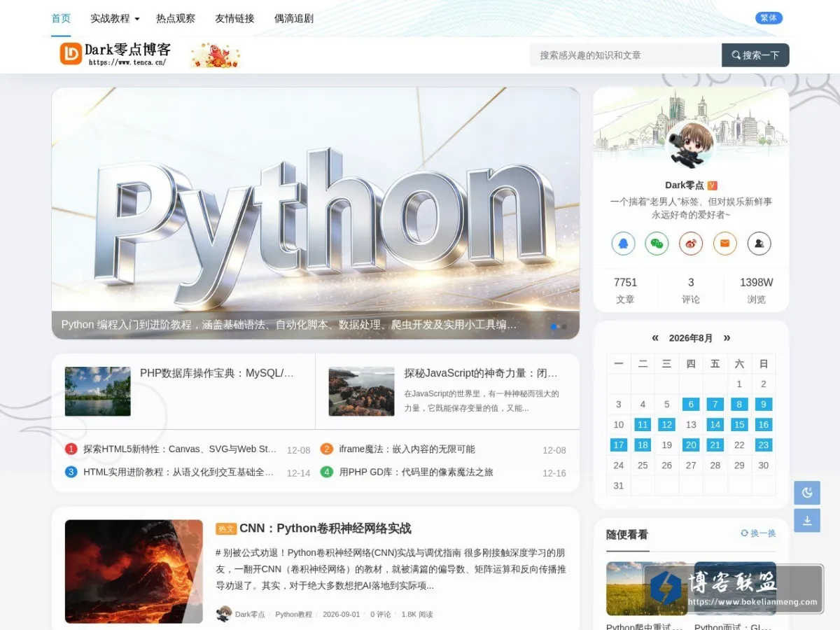Screen dimensions: 840x630
Task: Open 用PHP GD库 article link
Action: coord(416,472)
